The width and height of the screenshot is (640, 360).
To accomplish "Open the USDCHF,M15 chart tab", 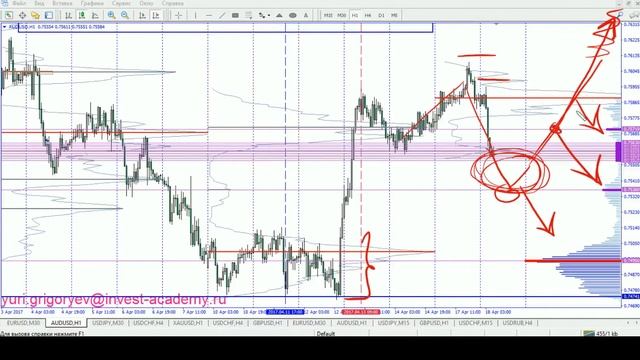I will [475, 323].
